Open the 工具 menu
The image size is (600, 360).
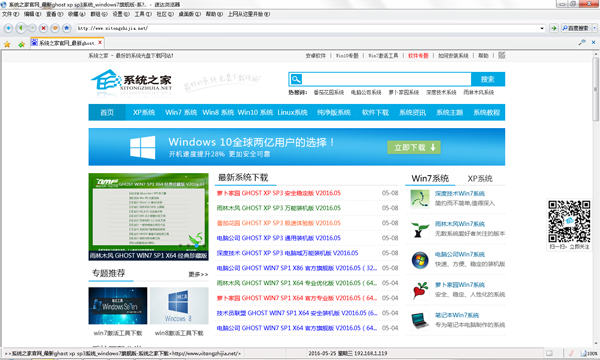point(143,14)
